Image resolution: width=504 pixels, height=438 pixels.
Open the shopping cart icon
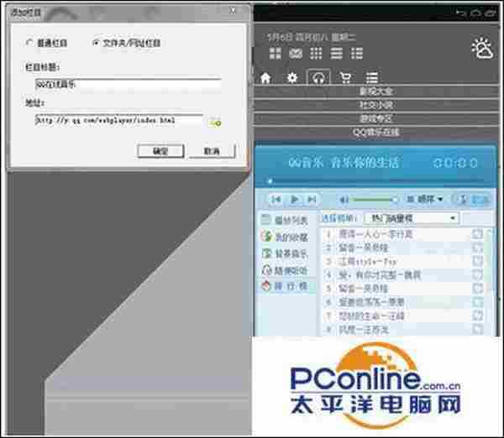[344, 78]
